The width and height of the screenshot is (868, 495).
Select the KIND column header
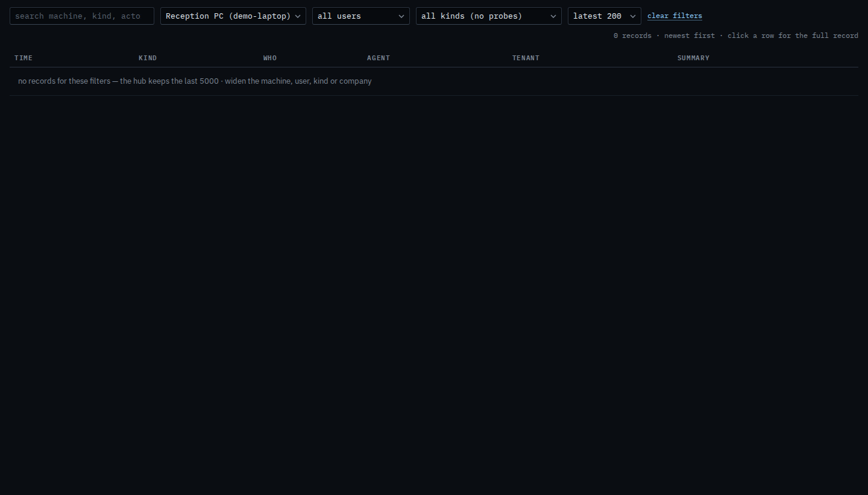tap(148, 58)
